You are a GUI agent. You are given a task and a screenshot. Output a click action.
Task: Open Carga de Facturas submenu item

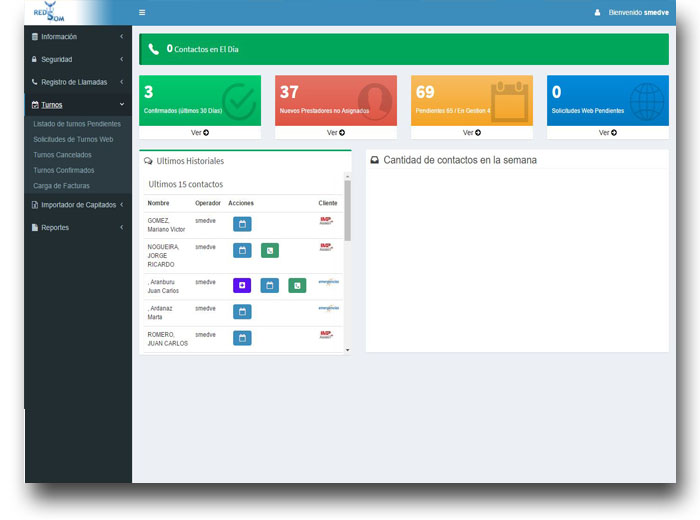(x=61, y=186)
